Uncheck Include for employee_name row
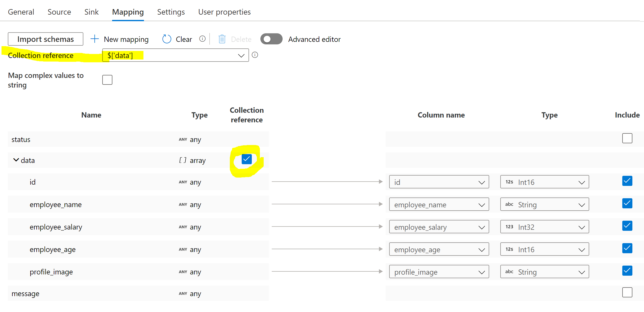The width and height of the screenshot is (644, 312). tap(627, 203)
